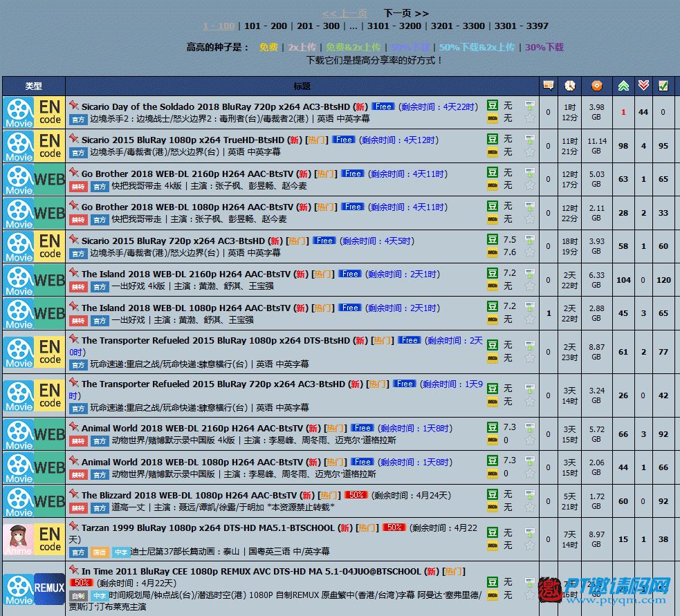Download icon for The Island 2160p torrent

pos(529,273)
